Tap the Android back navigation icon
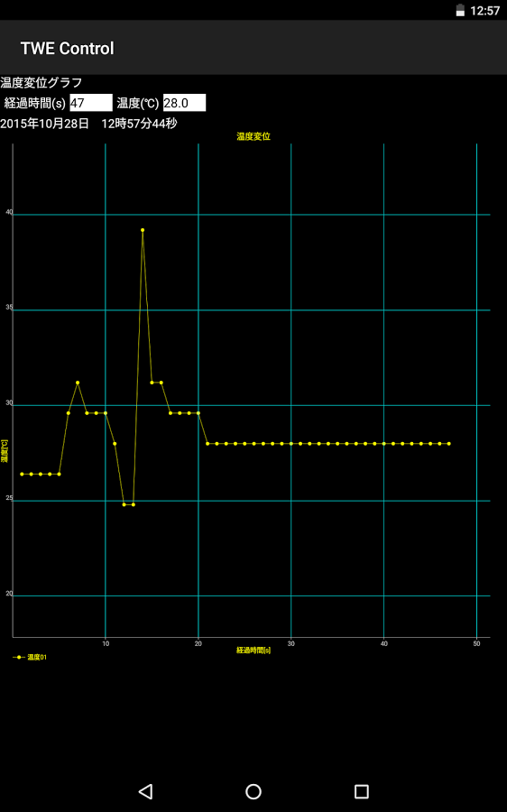This screenshot has height=812, width=507. click(145, 791)
